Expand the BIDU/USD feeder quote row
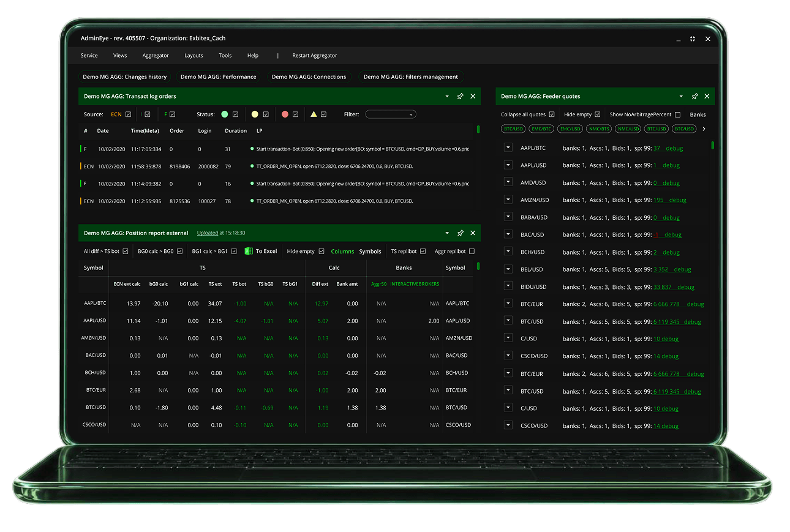Screen dimensions: 790x532 (508, 287)
